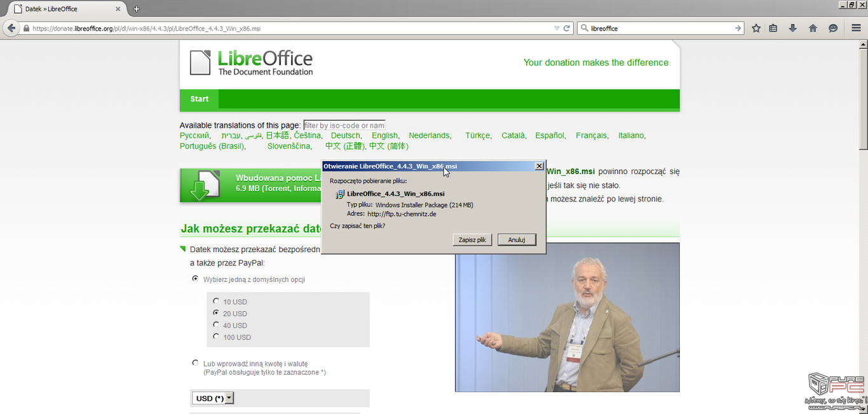Open the 日本語 translation link
868x414 pixels.
click(x=277, y=135)
